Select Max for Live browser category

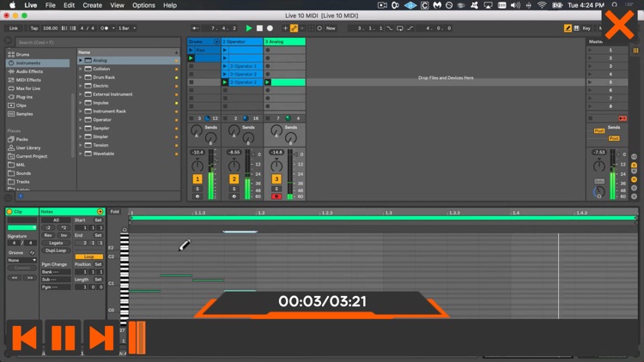pyautogui.click(x=28, y=88)
